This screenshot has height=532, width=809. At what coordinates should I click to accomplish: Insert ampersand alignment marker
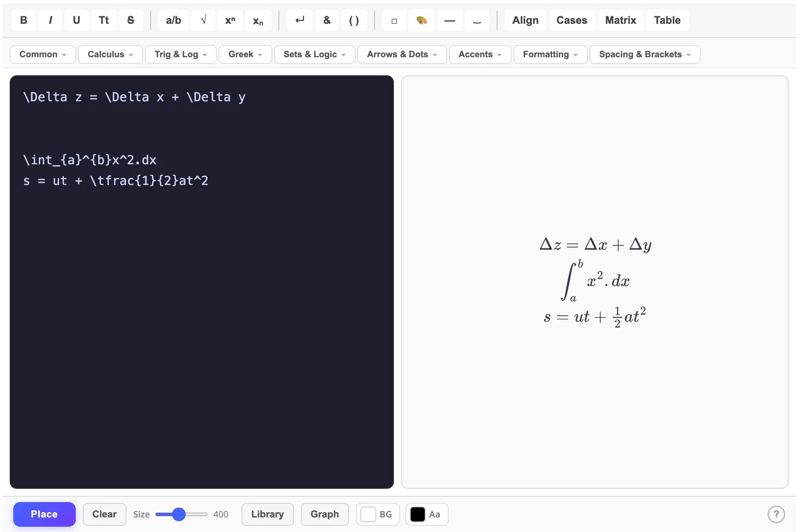(327, 20)
